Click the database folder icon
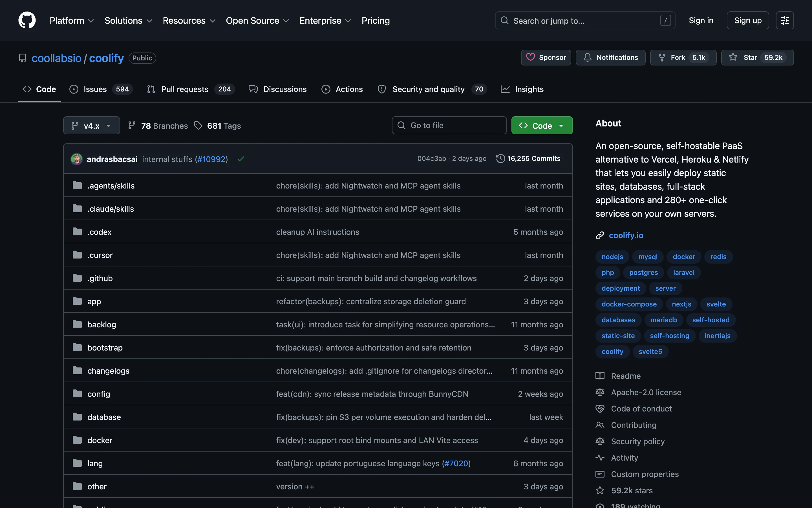The image size is (812, 508). pos(77,417)
